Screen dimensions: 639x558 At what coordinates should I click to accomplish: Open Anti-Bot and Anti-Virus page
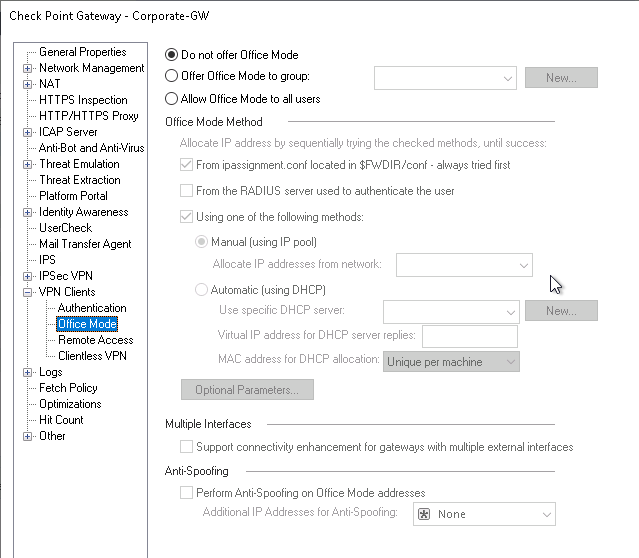point(92,148)
